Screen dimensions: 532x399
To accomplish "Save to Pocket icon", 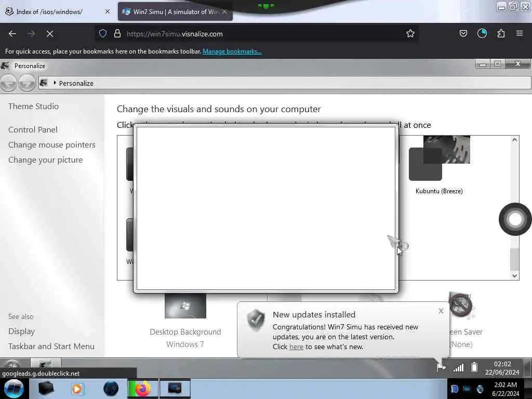I will tap(463, 33).
